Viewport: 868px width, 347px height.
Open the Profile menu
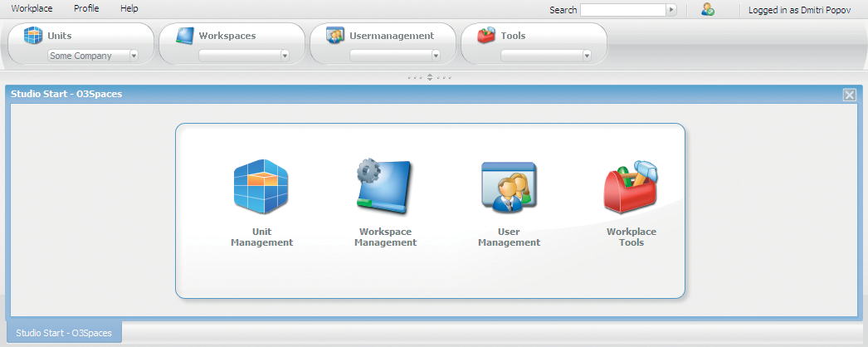coord(86,8)
